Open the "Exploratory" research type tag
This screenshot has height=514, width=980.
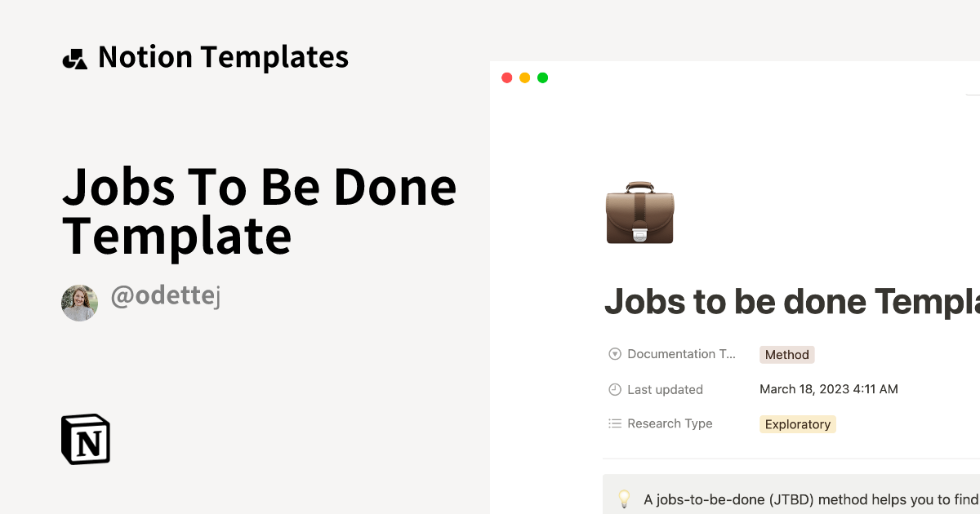pos(797,423)
